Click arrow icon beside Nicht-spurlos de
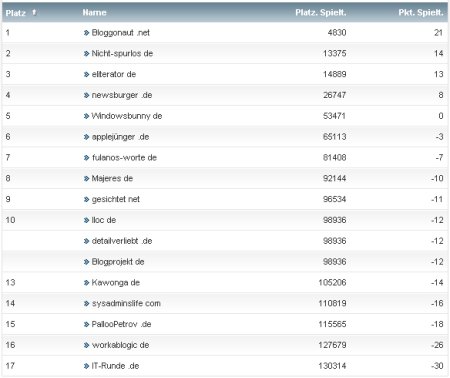Screen dimensions: 450x378 tap(86, 54)
